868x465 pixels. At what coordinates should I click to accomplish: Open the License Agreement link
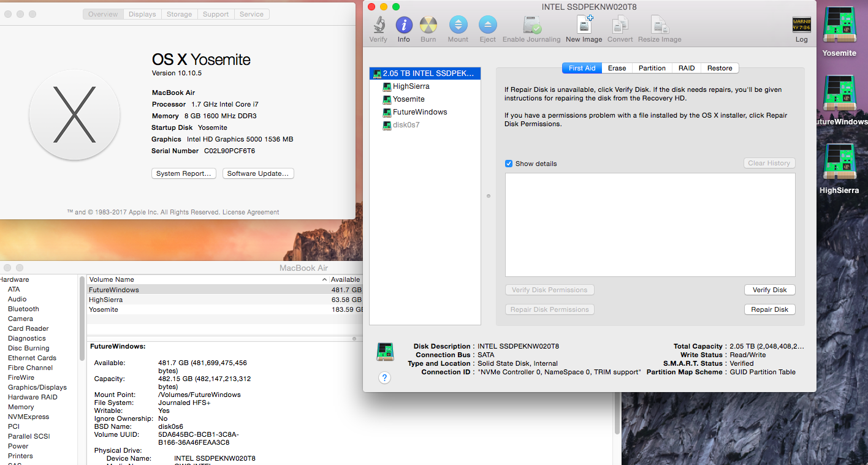pyautogui.click(x=251, y=212)
